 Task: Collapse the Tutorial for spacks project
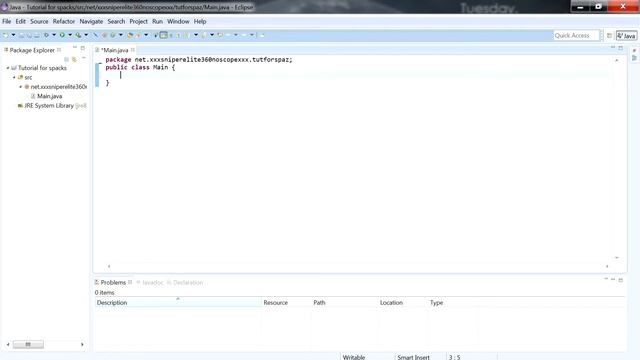tap(8, 68)
